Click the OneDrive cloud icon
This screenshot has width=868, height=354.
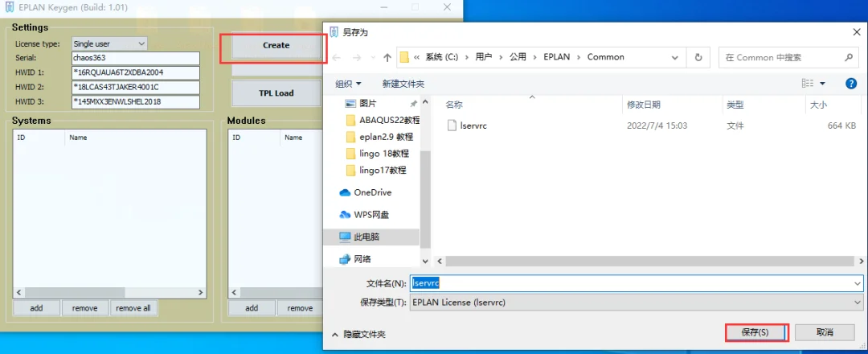(x=345, y=192)
